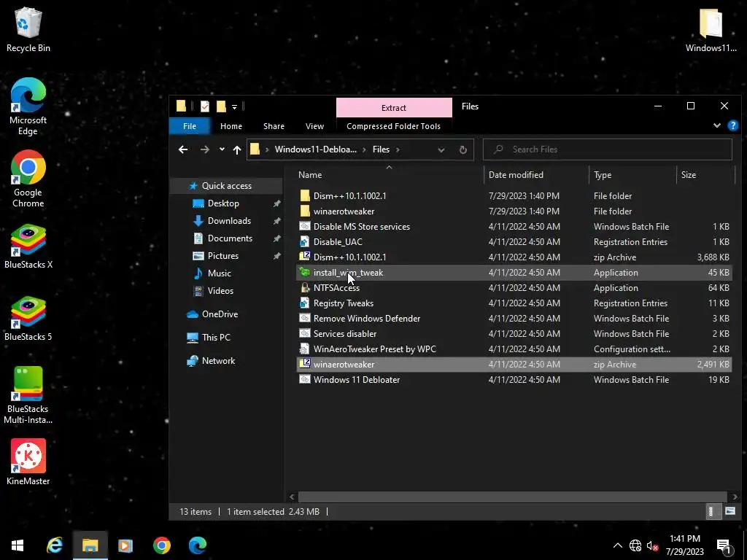Go up one folder level

pos(237,149)
